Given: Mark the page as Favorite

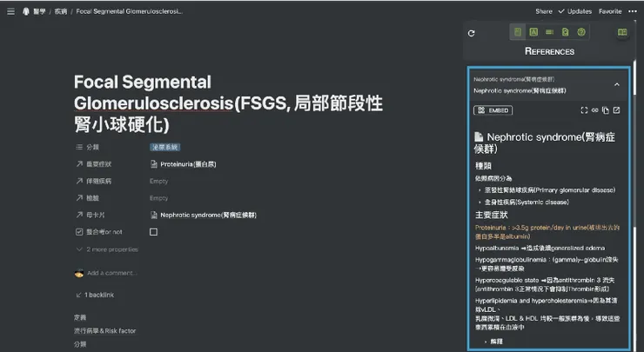Looking at the screenshot, I should [610, 11].
